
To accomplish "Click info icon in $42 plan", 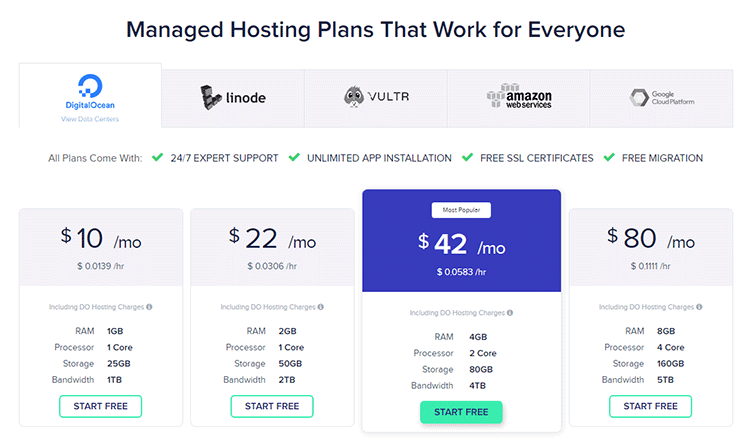I will 510,312.
